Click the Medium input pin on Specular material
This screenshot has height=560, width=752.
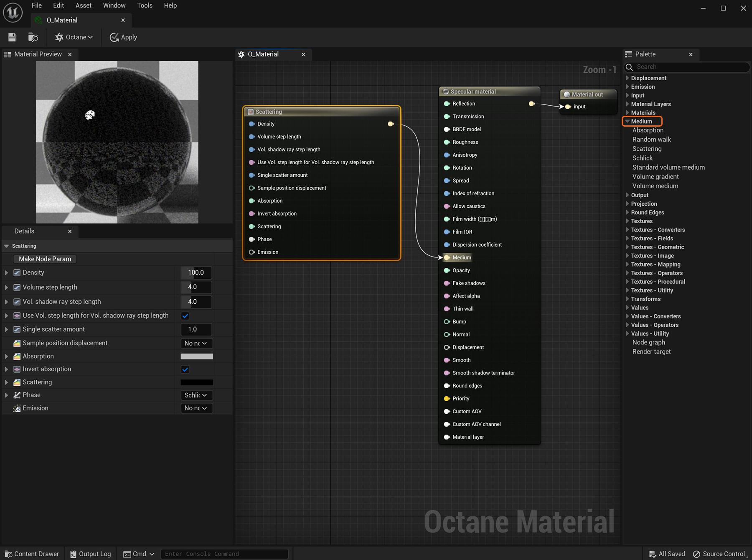(x=447, y=257)
